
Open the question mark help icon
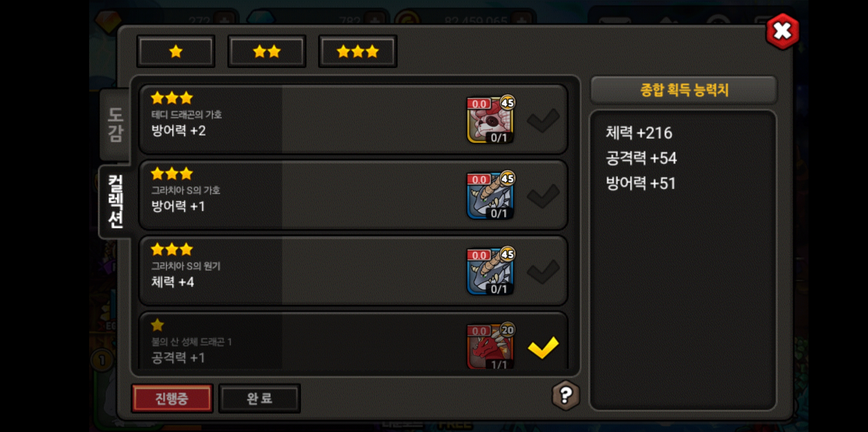[x=566, y=395]
